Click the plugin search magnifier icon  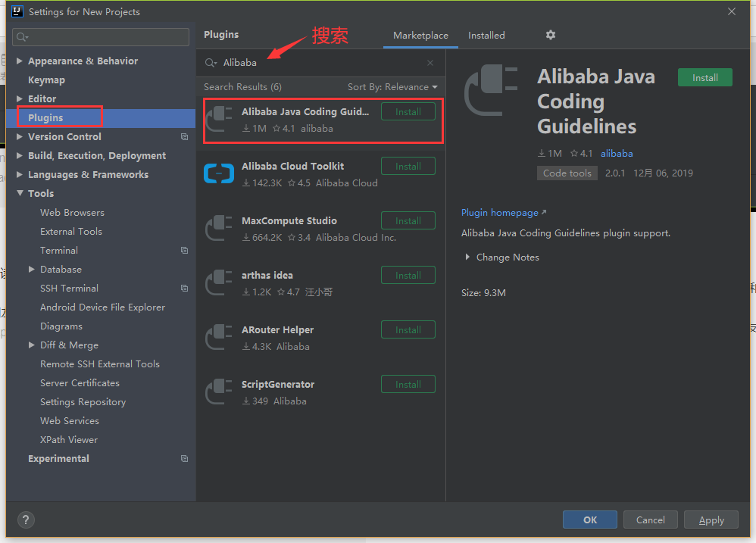[211, 63]
